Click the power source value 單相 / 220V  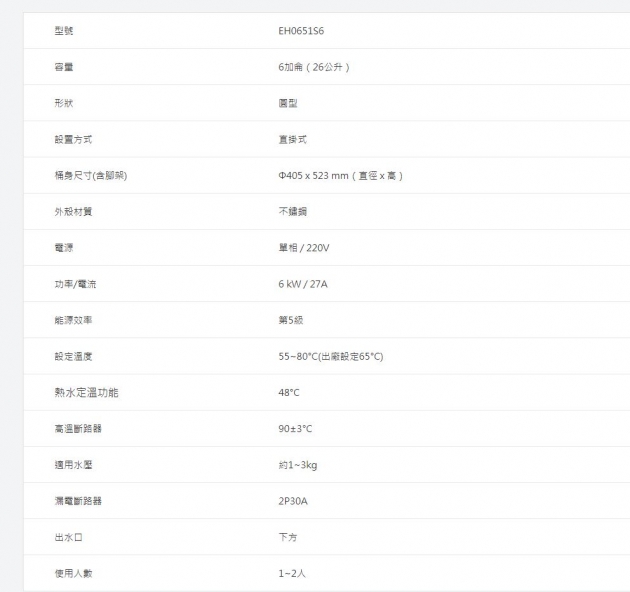point(304,248)
